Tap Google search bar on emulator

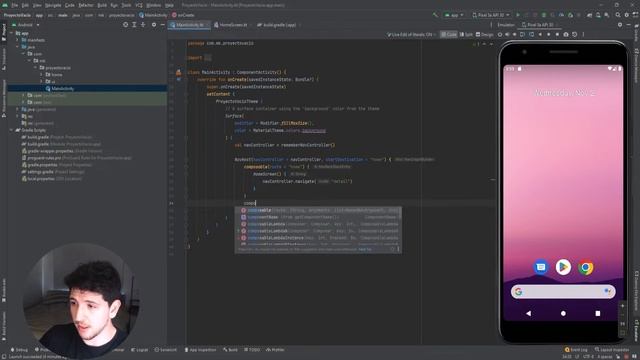563,291
